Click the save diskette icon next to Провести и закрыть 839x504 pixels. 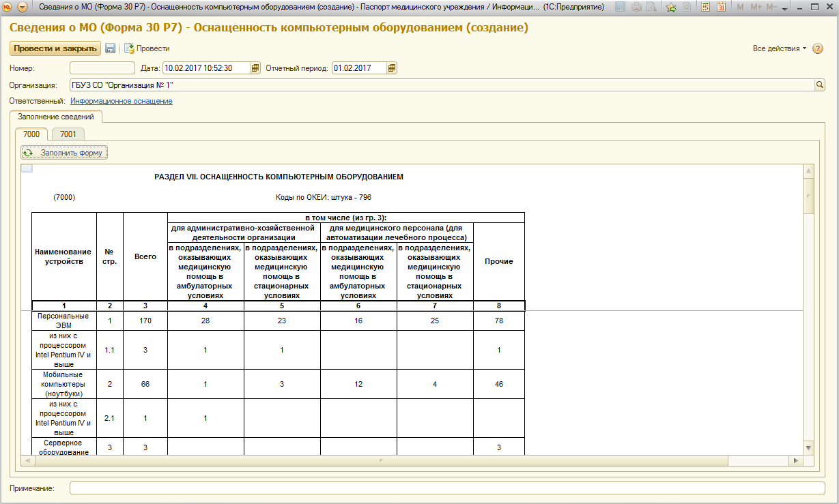110,48
